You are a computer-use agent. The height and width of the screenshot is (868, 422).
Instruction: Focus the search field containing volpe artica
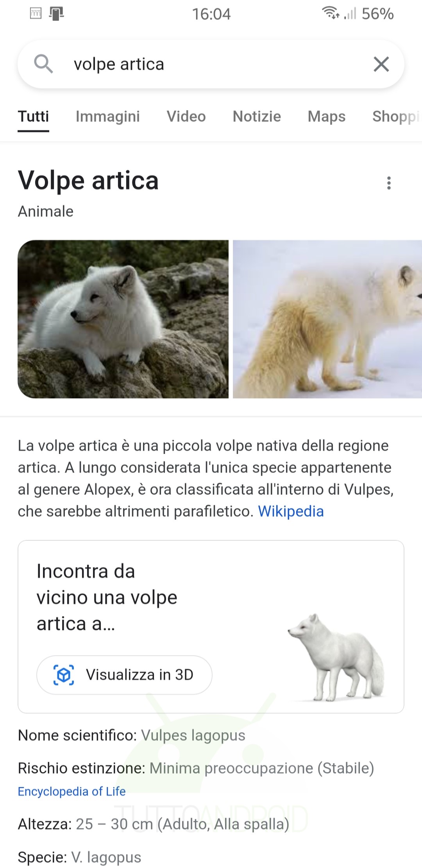211,64
